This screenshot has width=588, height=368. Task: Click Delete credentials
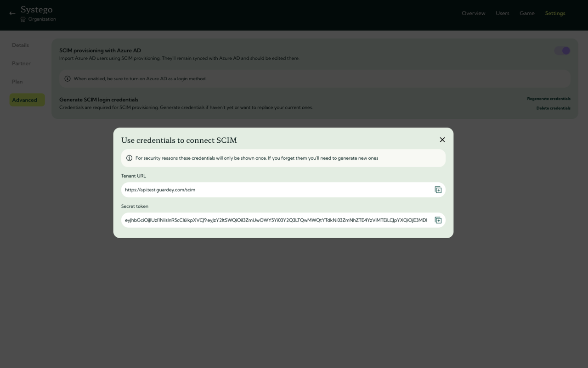click(553, 108)
